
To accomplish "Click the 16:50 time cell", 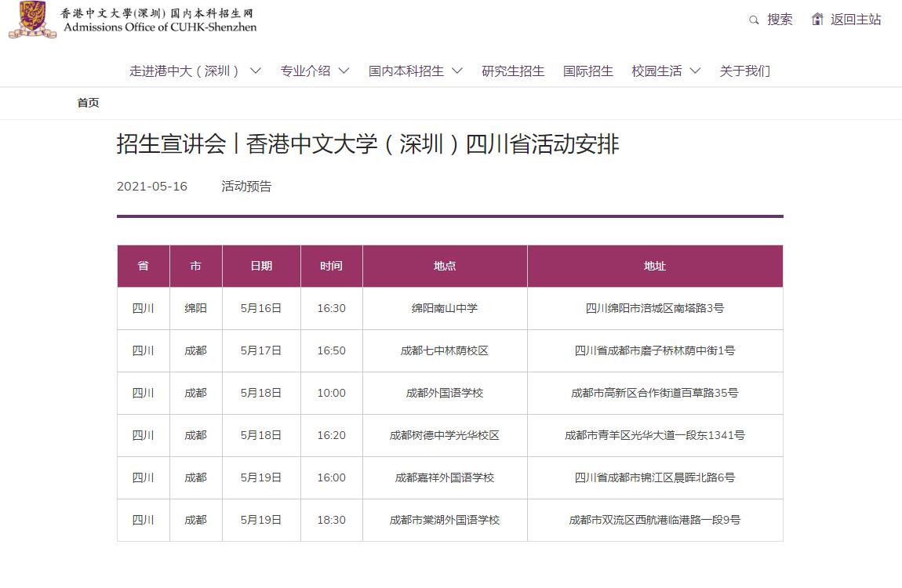I will click(331, 350).
